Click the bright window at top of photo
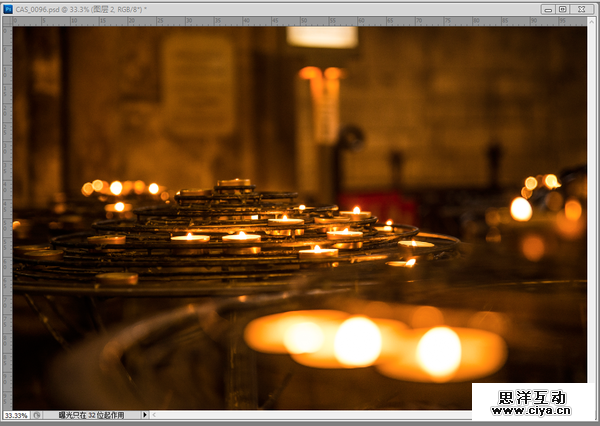 click(x=322, y=36)
